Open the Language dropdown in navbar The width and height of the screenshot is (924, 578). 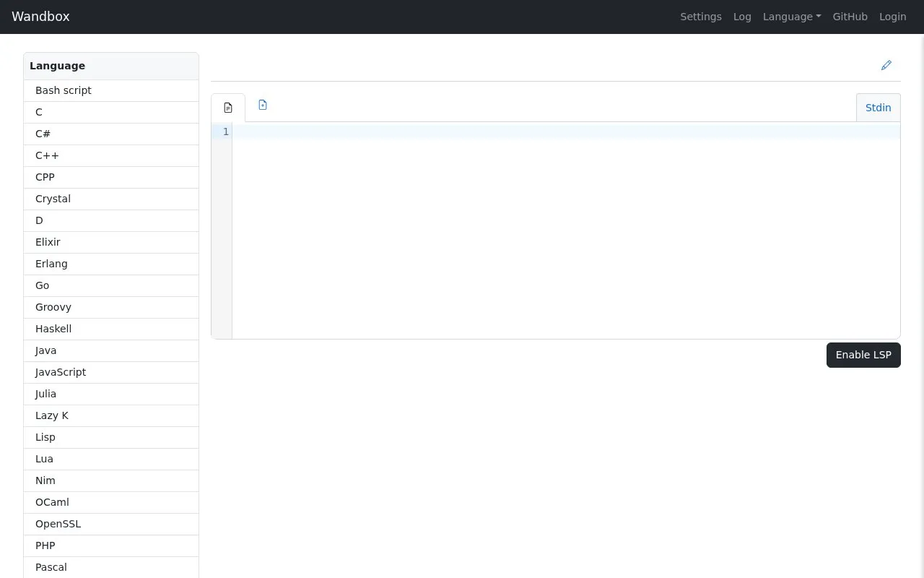(x=792, y=17)
